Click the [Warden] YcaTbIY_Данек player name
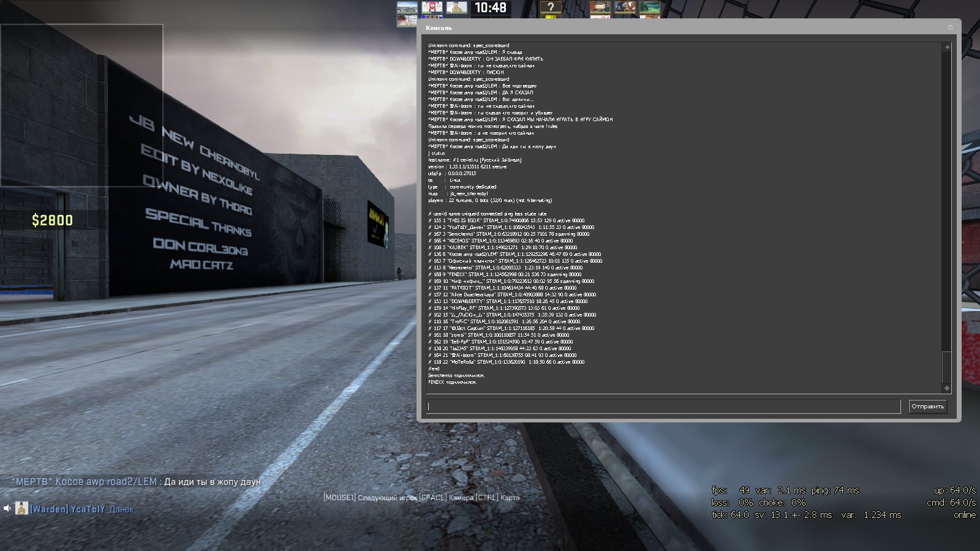The width and height of the screenshot is (980, 551). click(x=81, y=509)
